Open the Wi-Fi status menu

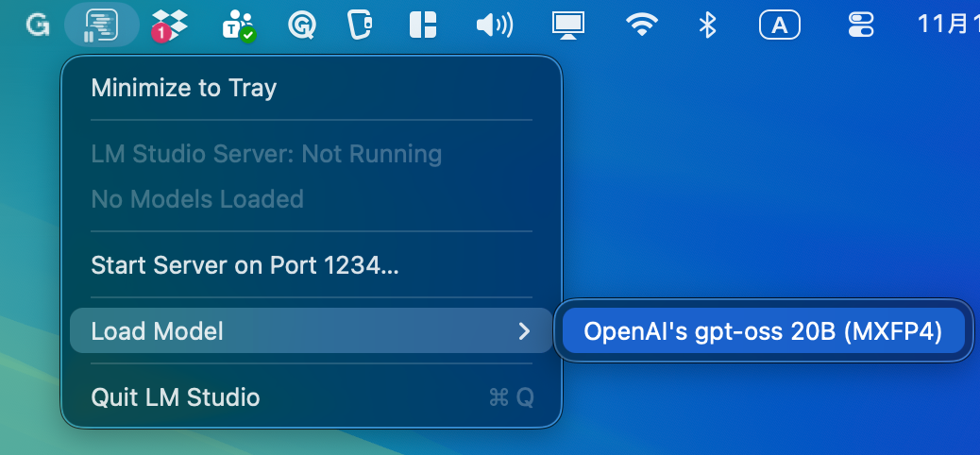click(x=641, y=25)
